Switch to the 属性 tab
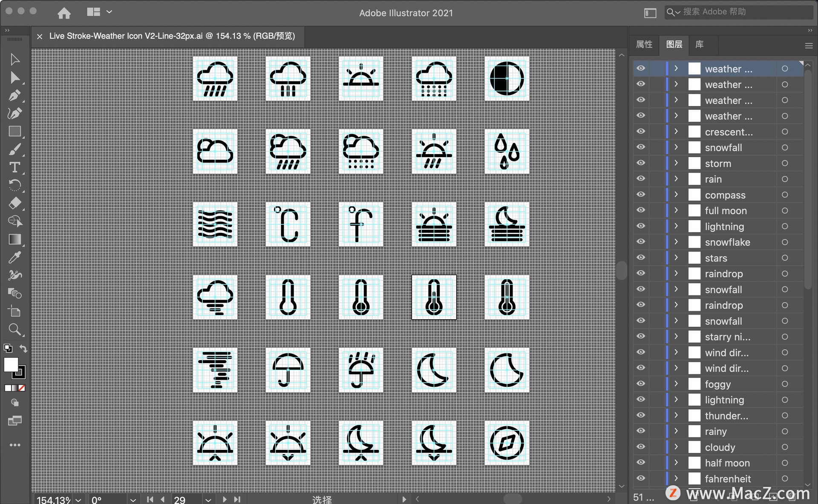 click(644, 44)
